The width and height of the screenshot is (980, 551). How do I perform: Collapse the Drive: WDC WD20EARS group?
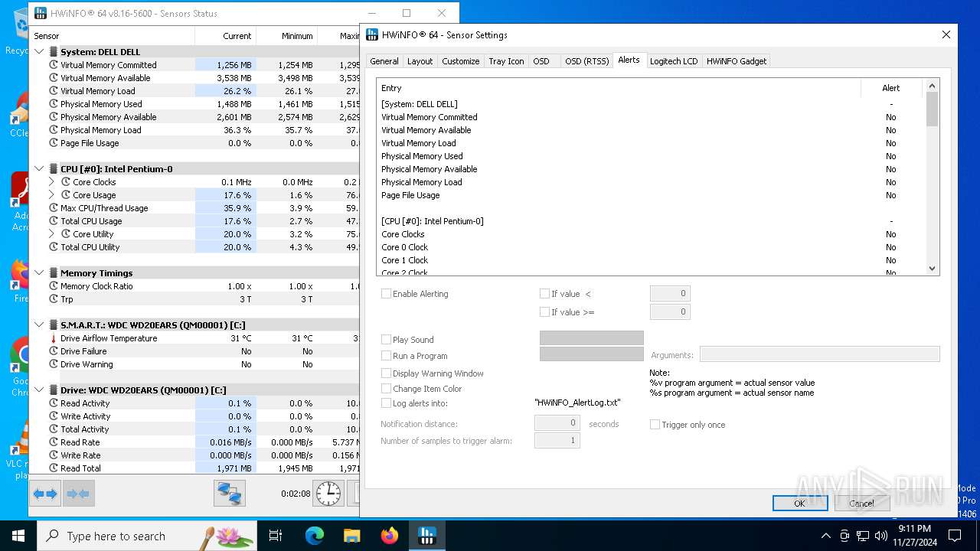[40, 390]
